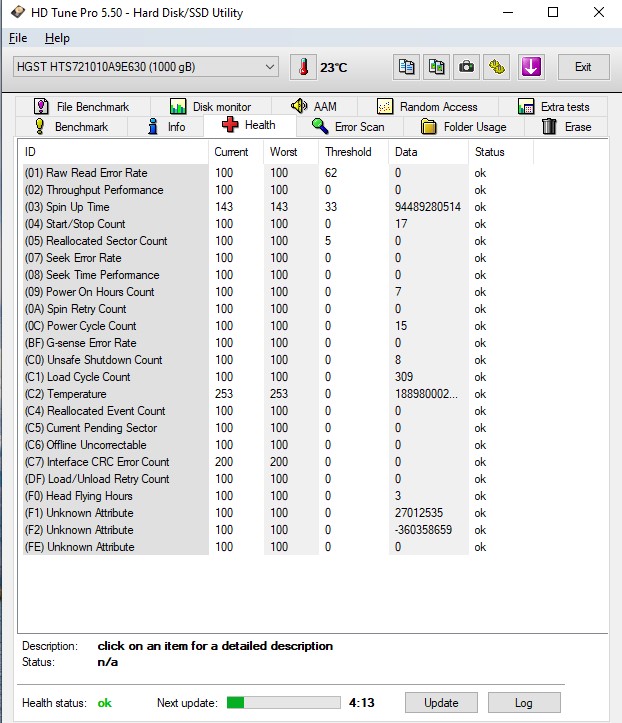Viewport: 622px width, 723px height.
Task: Click the camera save screenshot icon
Action: (466, 67)
